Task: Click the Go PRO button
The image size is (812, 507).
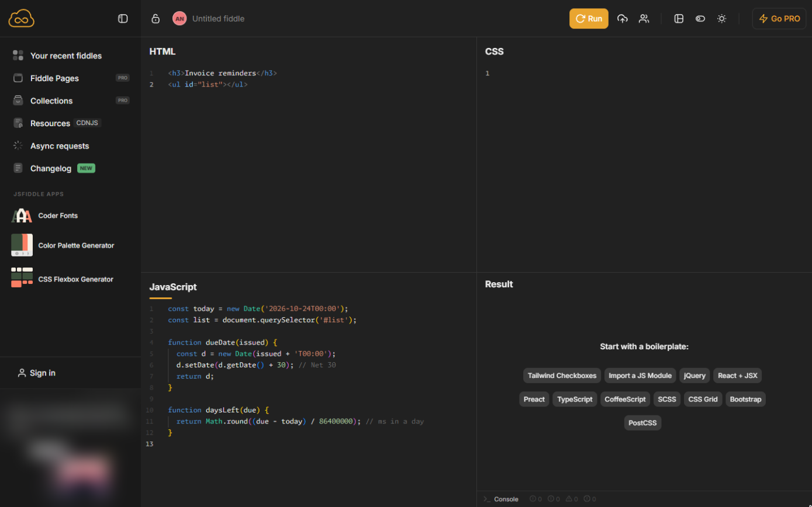Action: click(779, 19)
